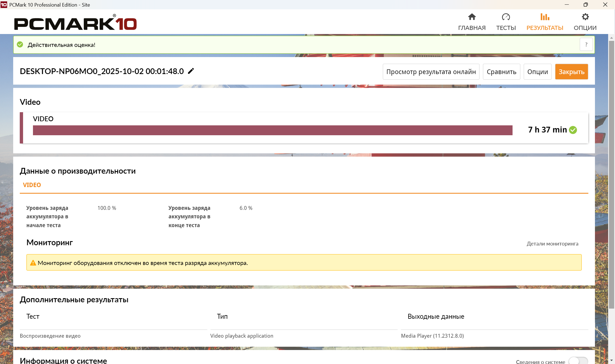Click scrollbar down arrow at bottom
The width and height of the screenshot is (615, 364).
click(611, 360)
